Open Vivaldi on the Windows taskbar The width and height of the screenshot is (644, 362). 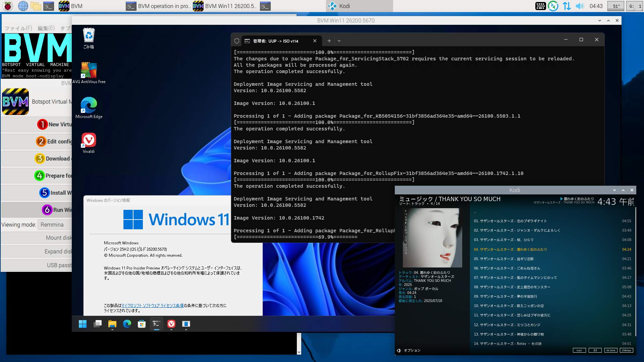(x=171, y=324)
